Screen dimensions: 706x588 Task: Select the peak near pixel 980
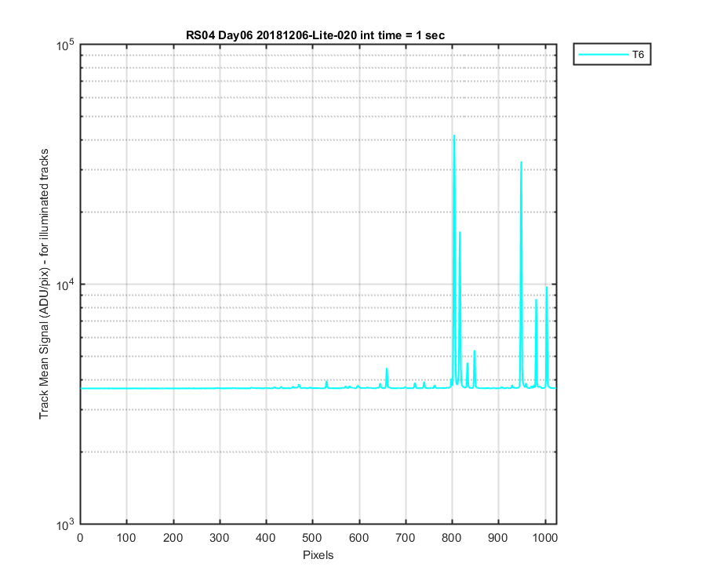[x=536, y=300]
